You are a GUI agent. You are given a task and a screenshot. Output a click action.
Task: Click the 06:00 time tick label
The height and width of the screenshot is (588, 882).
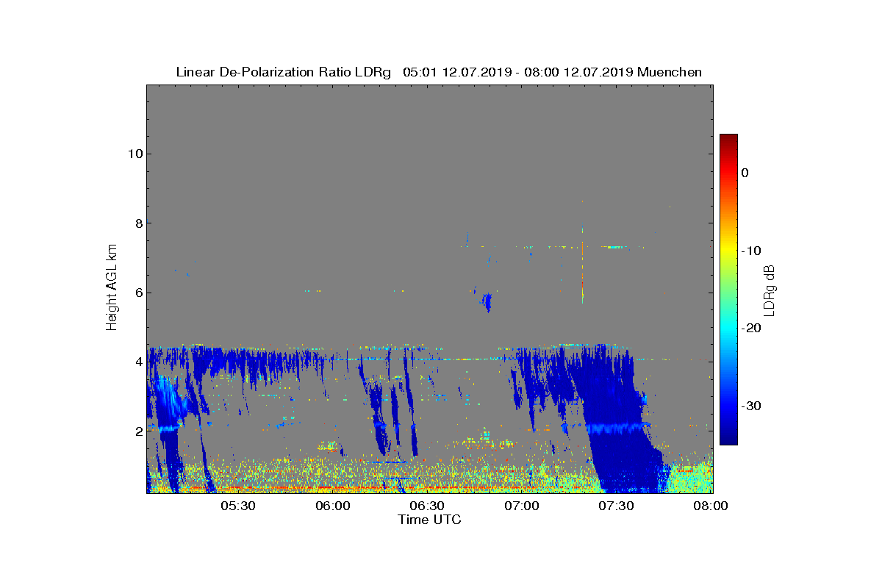[333, 506]
